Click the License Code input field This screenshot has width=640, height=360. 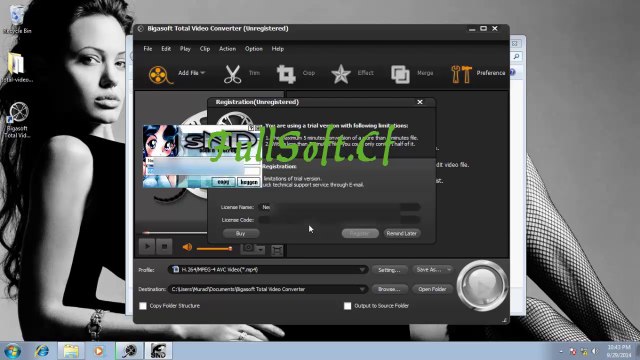[339, 220]
